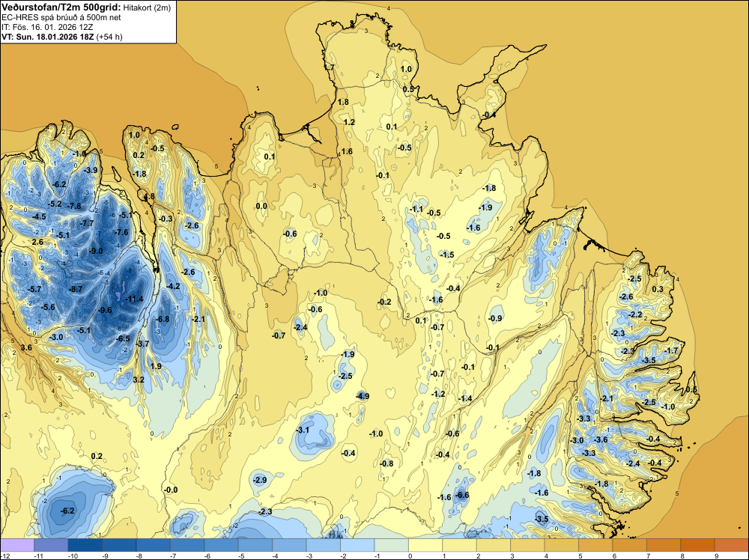Click the -5.6 temperature label
Viewport: 749px width, 560px height.
coord(48,307)
